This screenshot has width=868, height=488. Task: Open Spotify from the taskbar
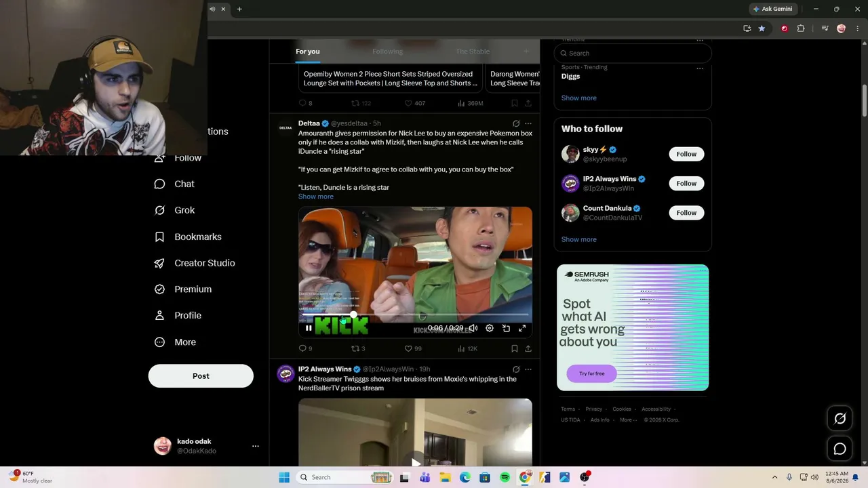505,477
